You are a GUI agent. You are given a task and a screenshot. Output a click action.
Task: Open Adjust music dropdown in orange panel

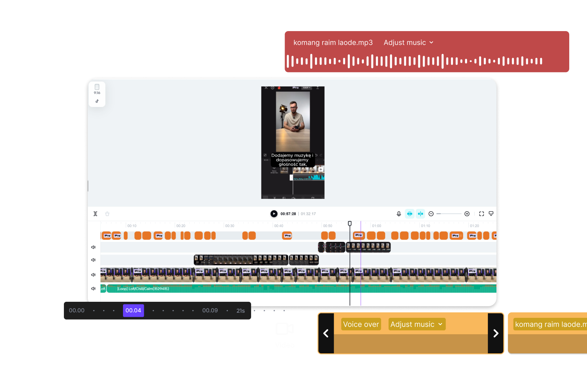[x=417, y=324]
